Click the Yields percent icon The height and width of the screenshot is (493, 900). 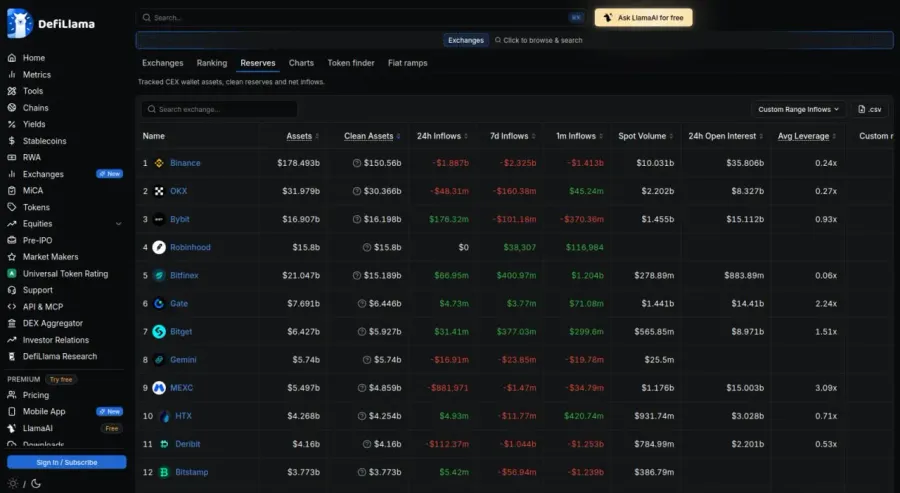[11, 124]
